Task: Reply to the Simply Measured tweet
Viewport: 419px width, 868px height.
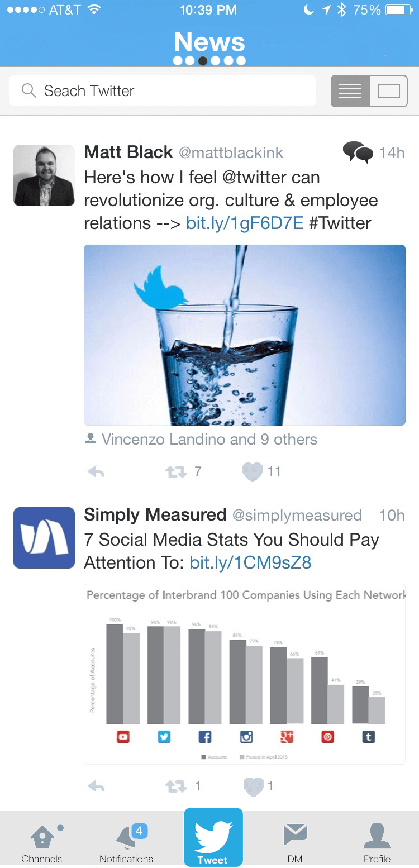Action: (96, 786)
